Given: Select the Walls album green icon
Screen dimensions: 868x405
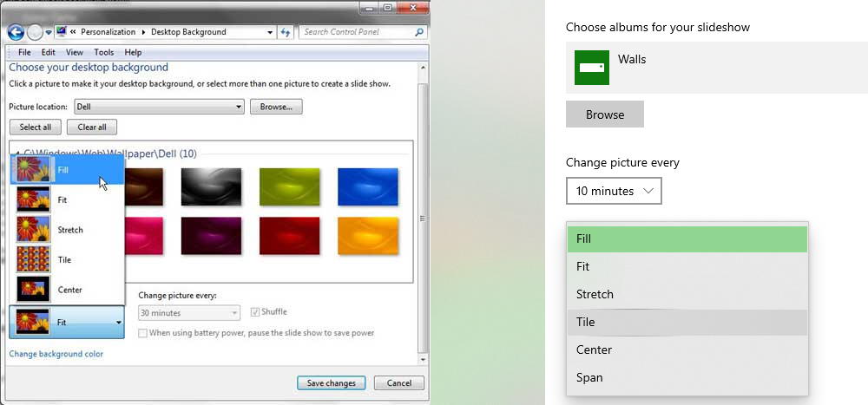Looking at the screenshot, I should click(x=592, y=68).
